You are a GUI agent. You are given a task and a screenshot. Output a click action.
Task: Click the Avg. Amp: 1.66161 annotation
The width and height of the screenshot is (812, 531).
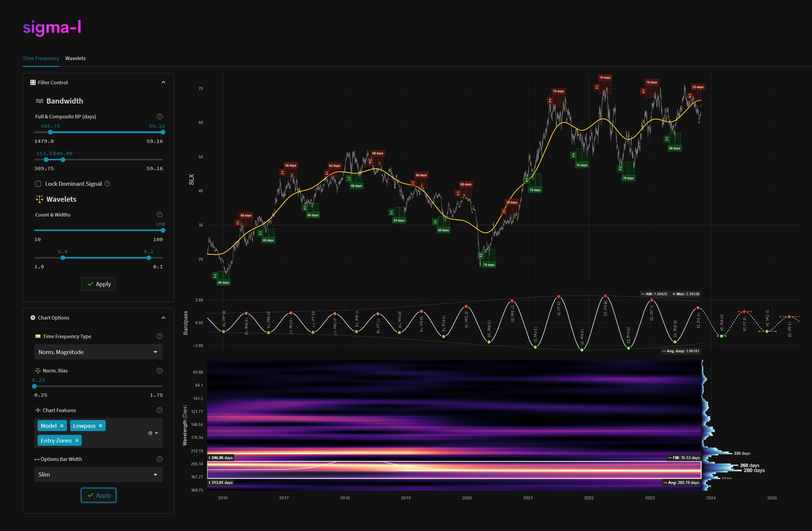[x=681, y=351]
